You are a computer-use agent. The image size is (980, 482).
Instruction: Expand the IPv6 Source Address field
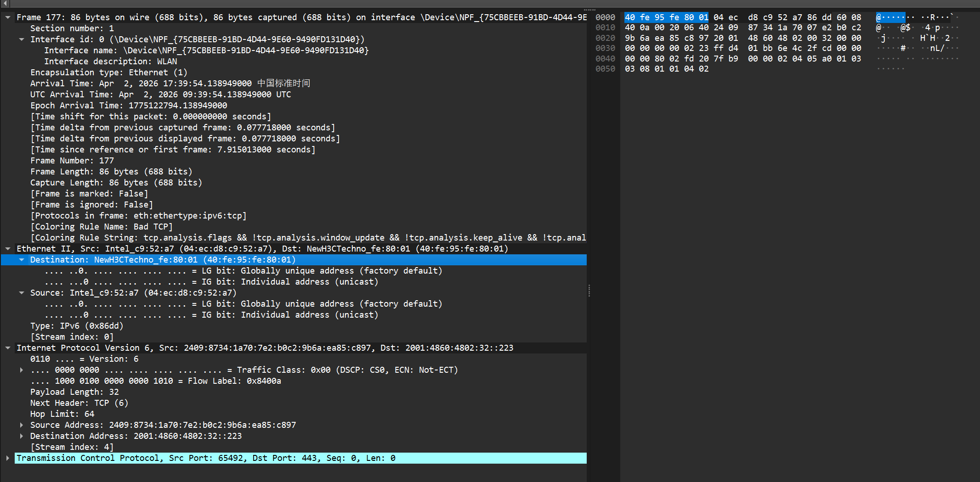click(22, 425)
